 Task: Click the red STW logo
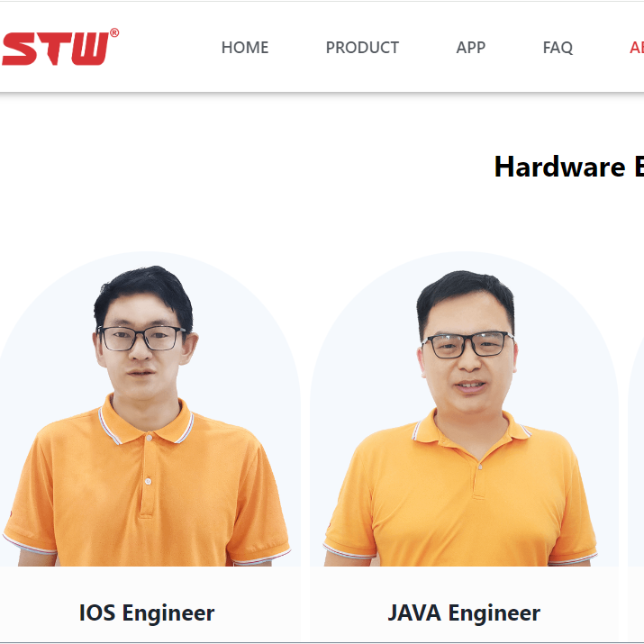coord(56,49)
